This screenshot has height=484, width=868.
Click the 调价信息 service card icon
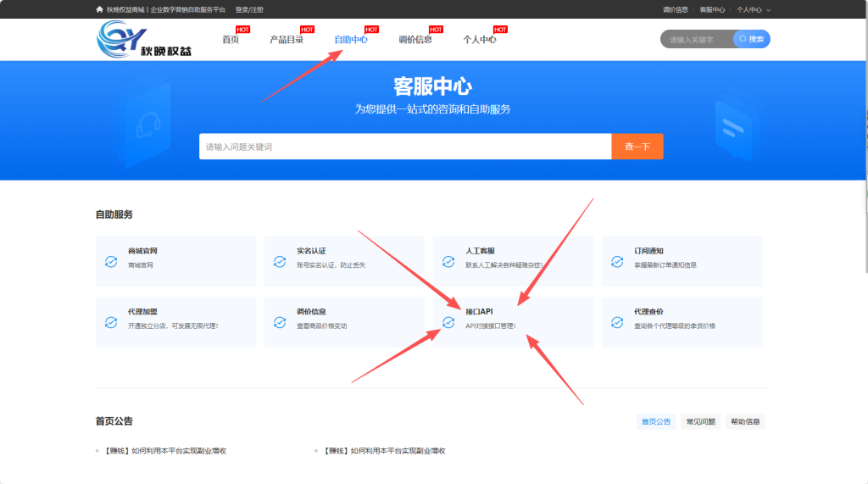(x=280, y=322)
